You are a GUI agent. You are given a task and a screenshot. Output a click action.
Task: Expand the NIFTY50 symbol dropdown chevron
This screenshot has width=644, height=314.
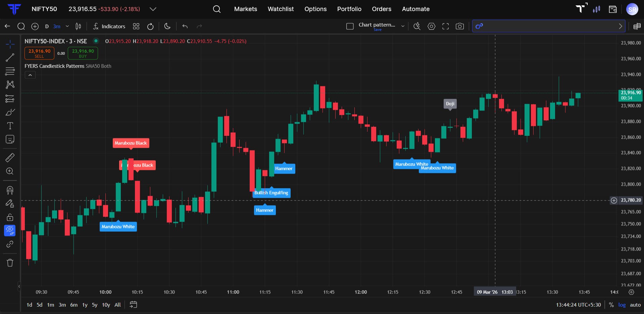(153, 9)
